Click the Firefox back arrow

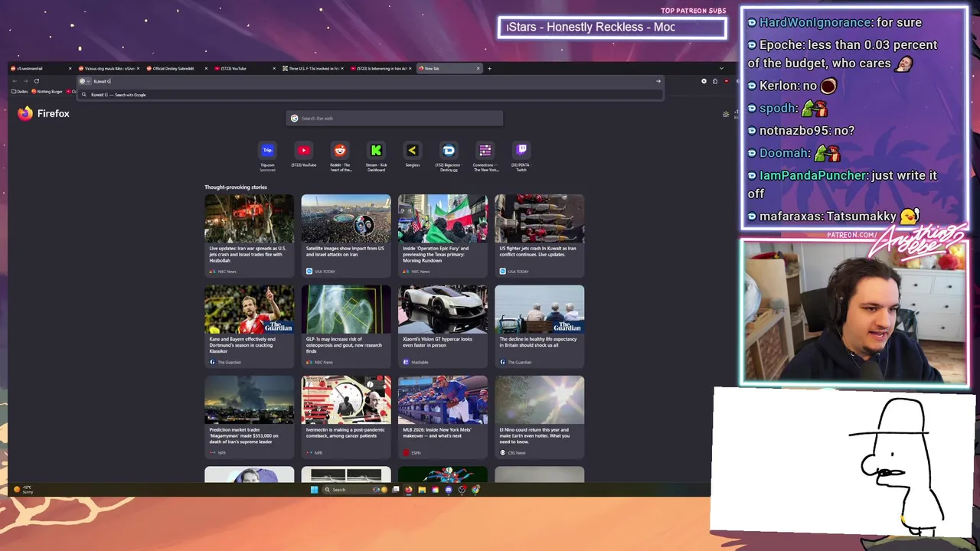coord(15,81)
